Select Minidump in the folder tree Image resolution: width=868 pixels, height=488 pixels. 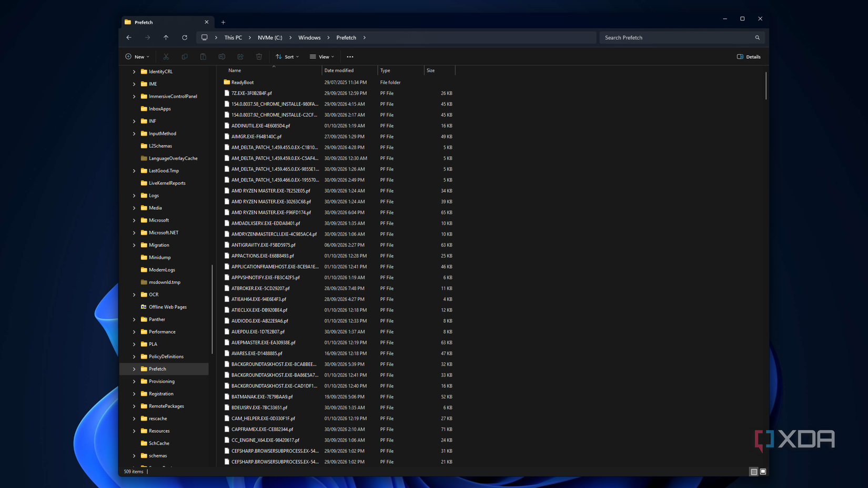159,257
